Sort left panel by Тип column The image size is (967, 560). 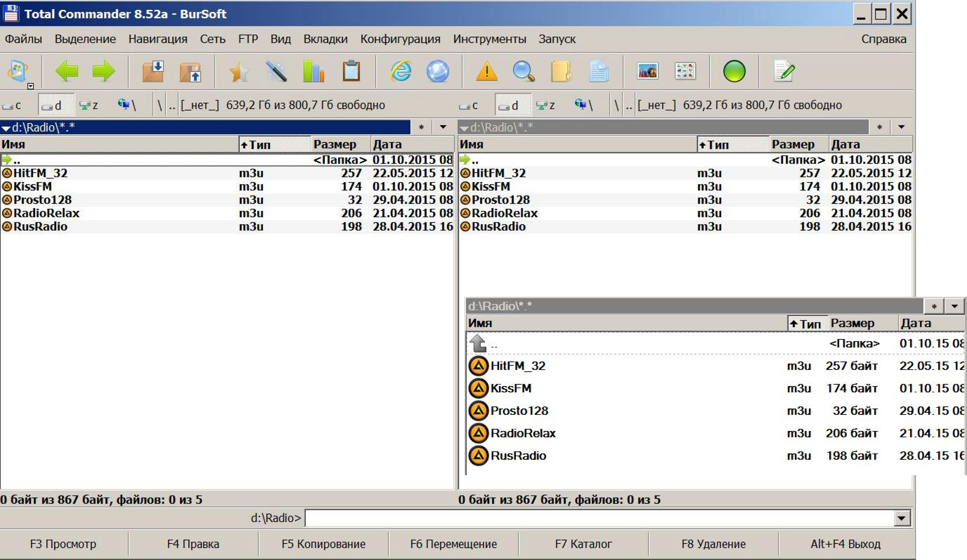pyautogui.click(x=275, y=145)
